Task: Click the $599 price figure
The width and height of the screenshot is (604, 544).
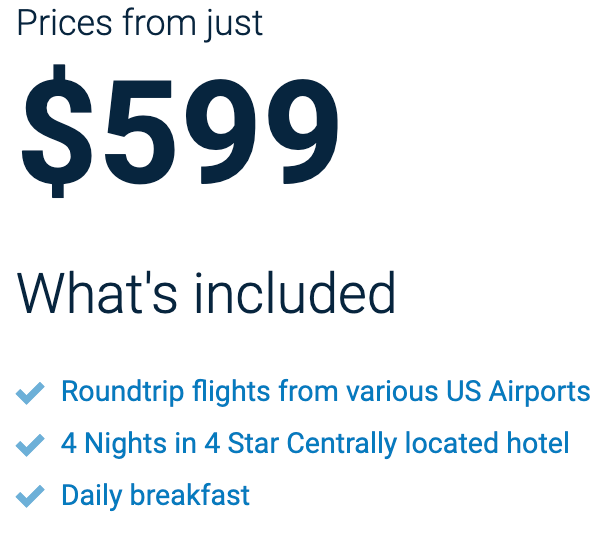Action: pyautogui.click(x=180, y=131)
